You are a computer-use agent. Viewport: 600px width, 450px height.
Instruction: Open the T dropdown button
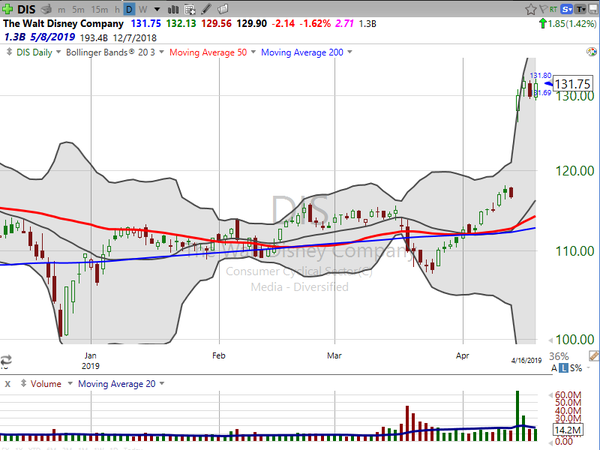pyautogui.click(x=580, y=9)
